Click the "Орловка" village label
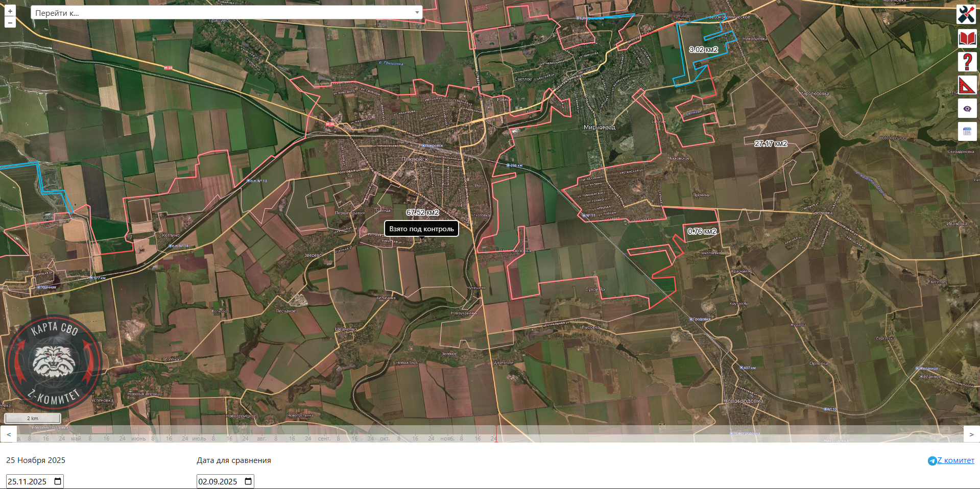This screenshot has height=489, width=980. pos(819,363)
